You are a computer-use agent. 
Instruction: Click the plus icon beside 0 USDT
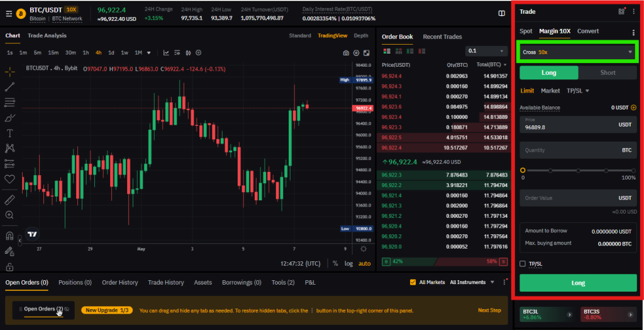(x=634, y=108)
